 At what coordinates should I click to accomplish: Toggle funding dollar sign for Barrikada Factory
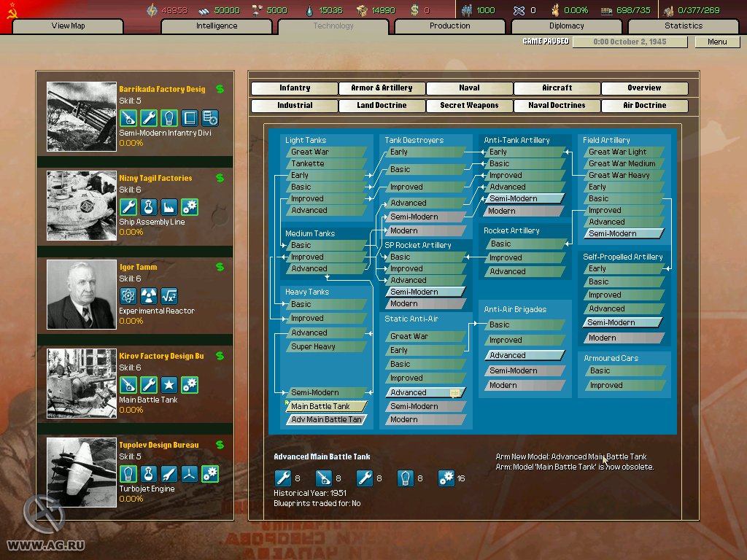pos(221,89)
